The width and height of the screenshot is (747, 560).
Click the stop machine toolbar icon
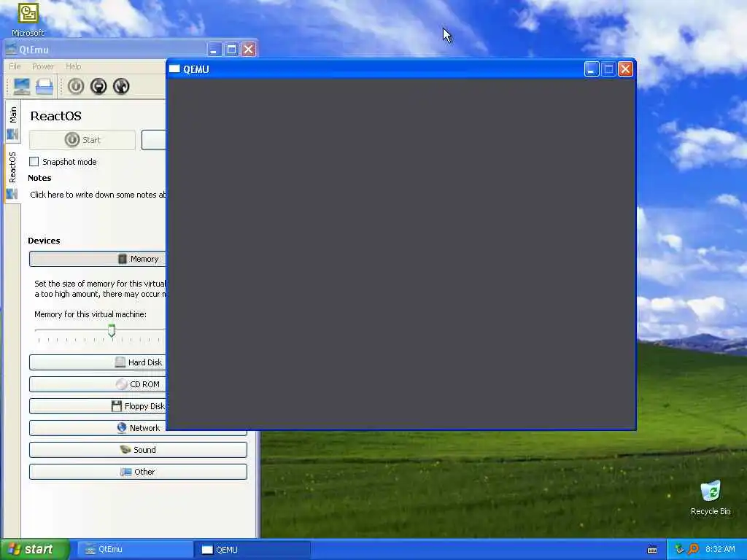[x=98, y=86]
